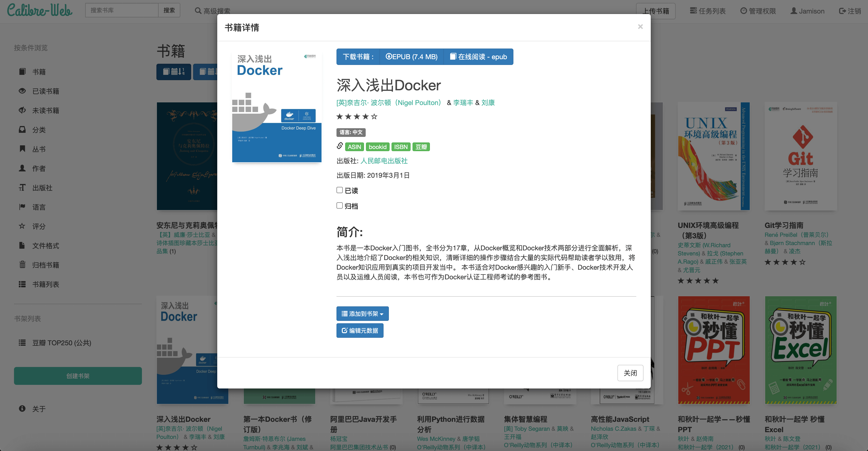Dismiss the book details with X icon

640,27
